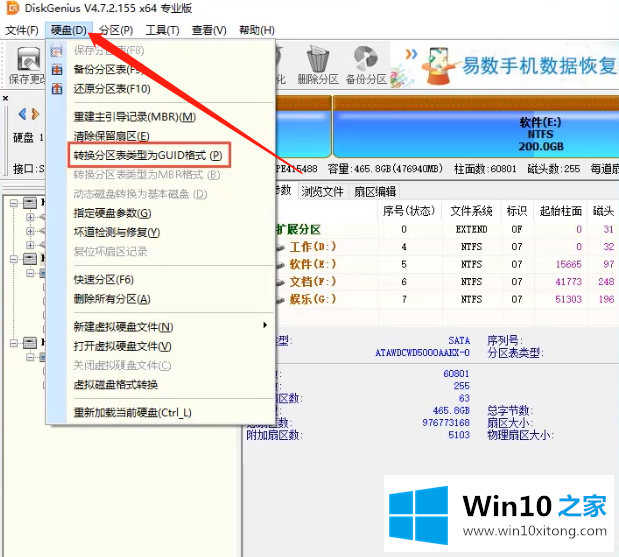This screenshot has width=619, height=557.
Task: Open the 文件(F) menu
Action: 22,30
